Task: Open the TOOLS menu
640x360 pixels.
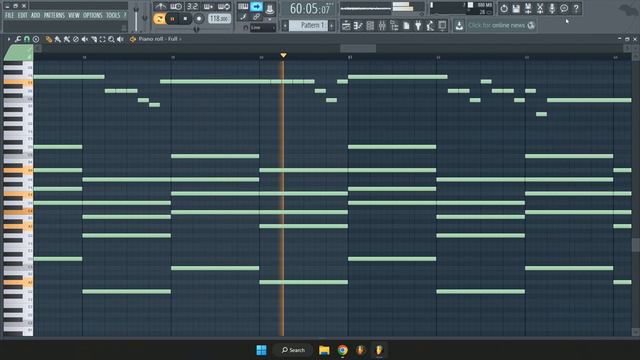Action: (x=113, y=16)
